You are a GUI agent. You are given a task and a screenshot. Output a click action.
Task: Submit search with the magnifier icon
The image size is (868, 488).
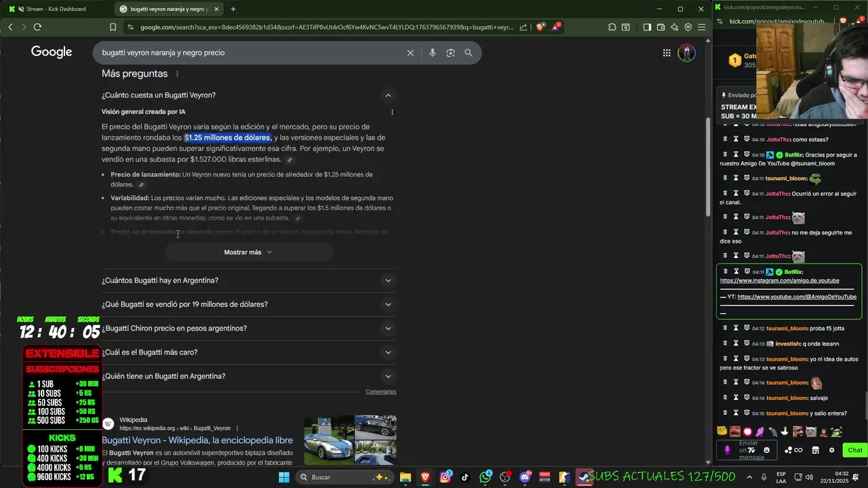click(469, 52)
